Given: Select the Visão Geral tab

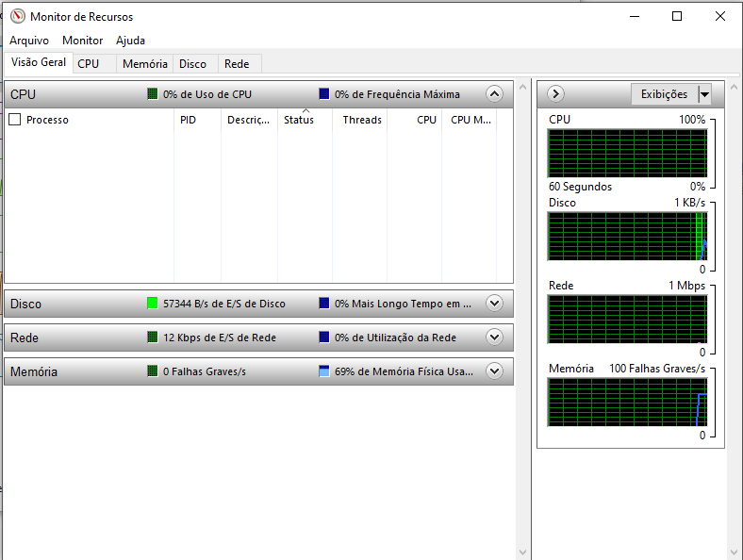Looking at the screenshot, I should point(39,62).
